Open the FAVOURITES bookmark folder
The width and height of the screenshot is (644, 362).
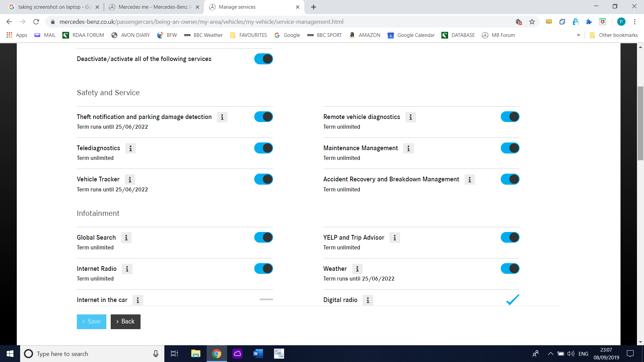pos(249,35)
